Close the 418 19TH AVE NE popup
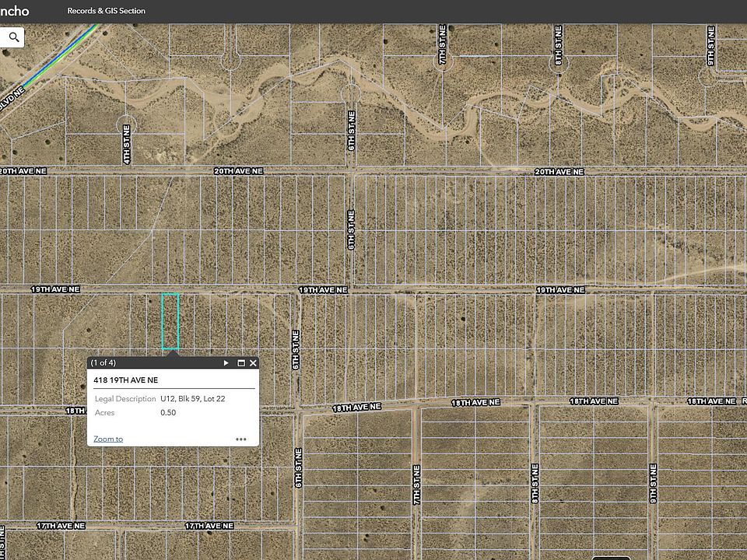Image resolution: width=747 pixels, height=560 pixels. coord(253,362)
